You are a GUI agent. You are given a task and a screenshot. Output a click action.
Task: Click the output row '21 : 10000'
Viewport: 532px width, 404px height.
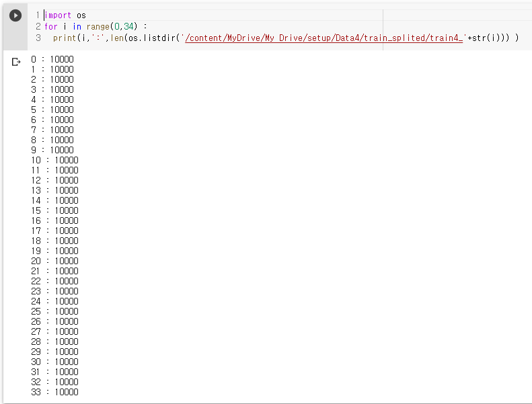54,271
